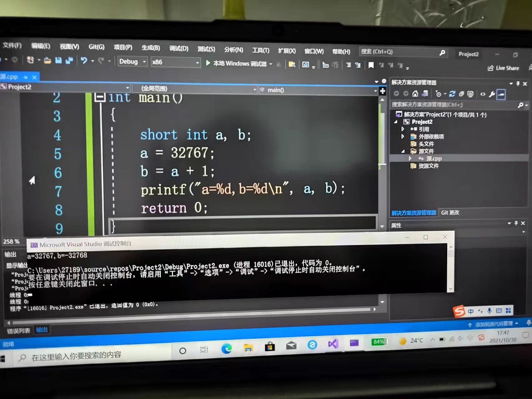Open the Git(G) menu

point(96,47)
